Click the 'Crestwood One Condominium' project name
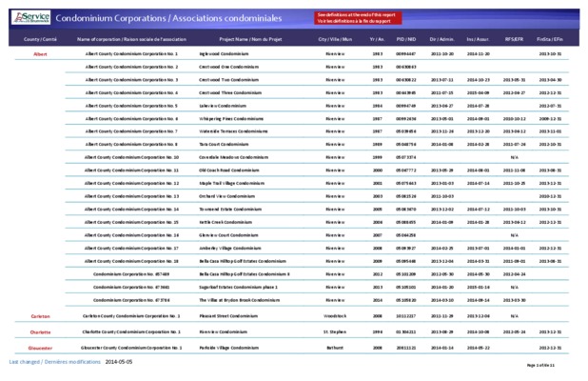588x381 pixels. point(228,67)
